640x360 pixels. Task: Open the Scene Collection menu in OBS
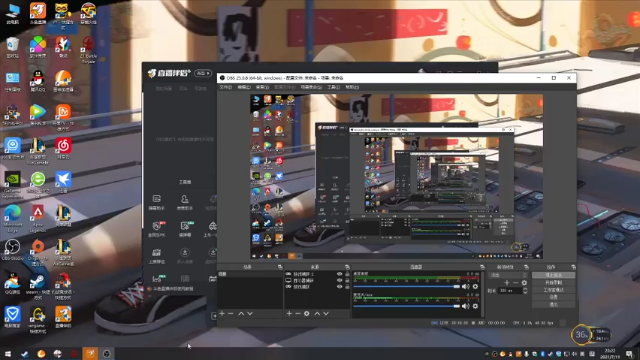pos(311,87)
